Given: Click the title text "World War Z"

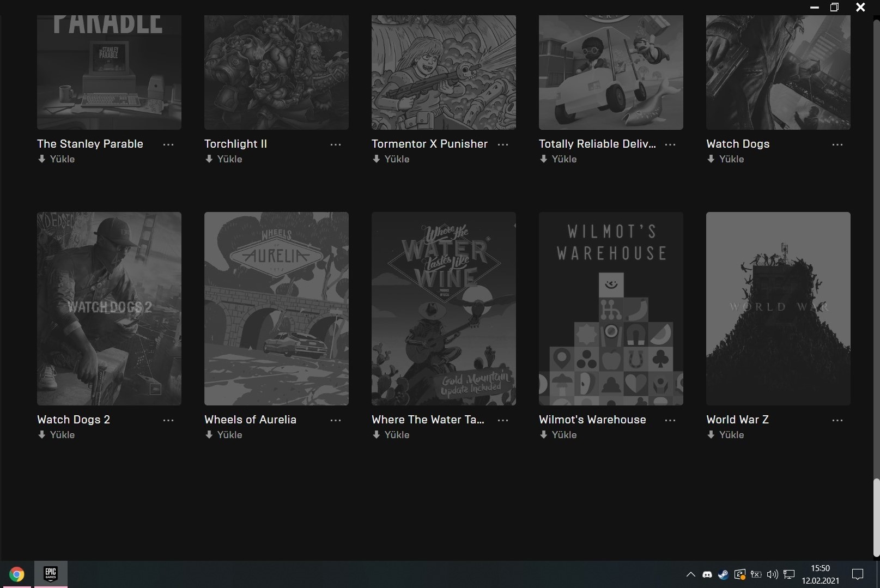Looking at the screenshot, I should (x=737, y=420).
